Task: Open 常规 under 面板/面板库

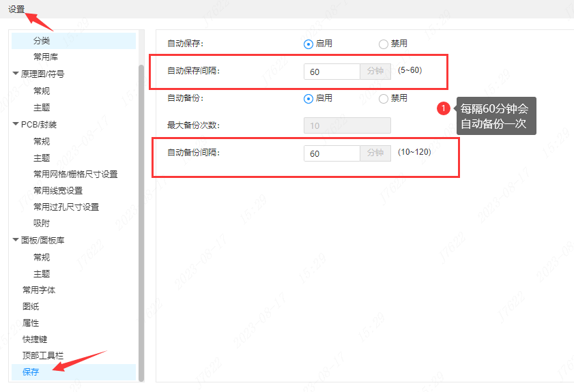Action: tap(42, 257)
